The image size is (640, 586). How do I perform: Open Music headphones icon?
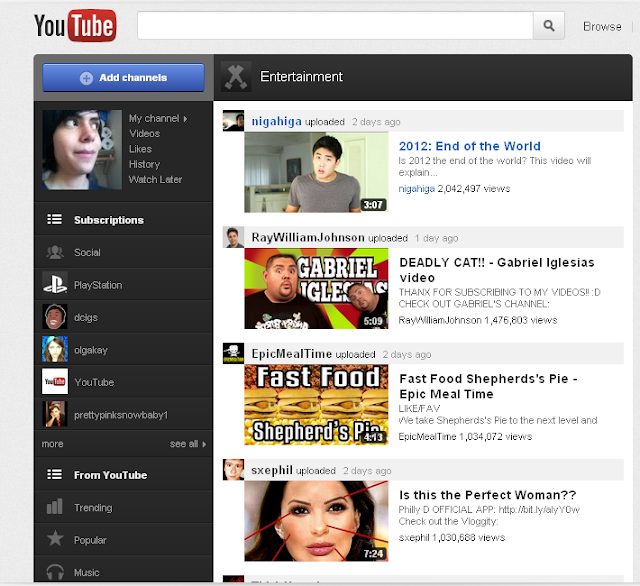click(x=55, y=572)
